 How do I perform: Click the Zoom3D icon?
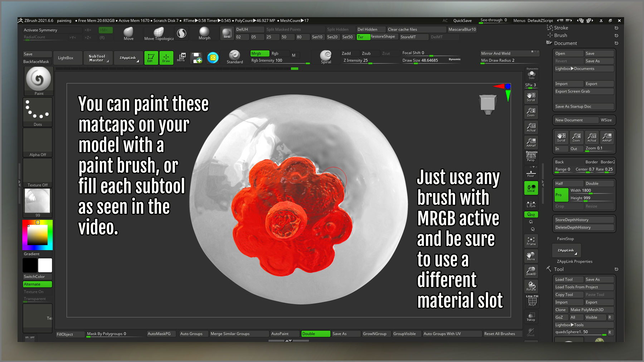click(531, 271)
